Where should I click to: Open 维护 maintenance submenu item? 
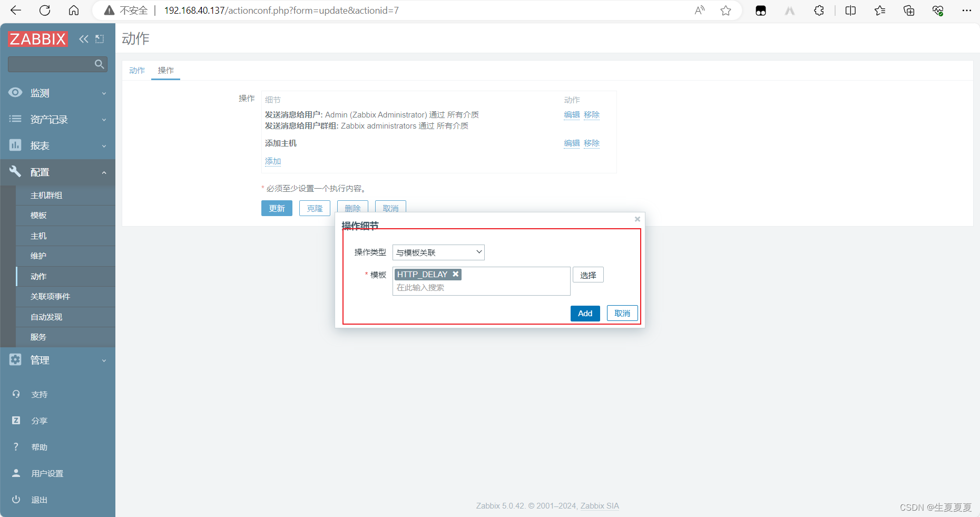(65, 256)
